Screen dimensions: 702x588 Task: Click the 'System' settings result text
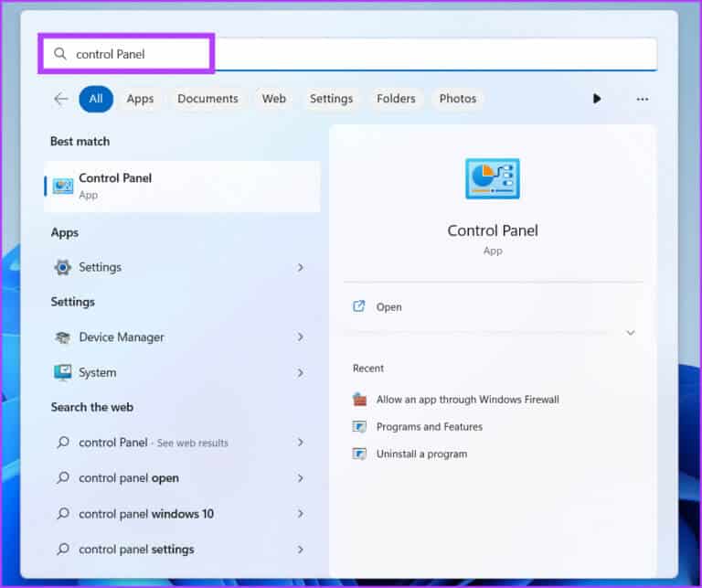click(x=98, y=372)
